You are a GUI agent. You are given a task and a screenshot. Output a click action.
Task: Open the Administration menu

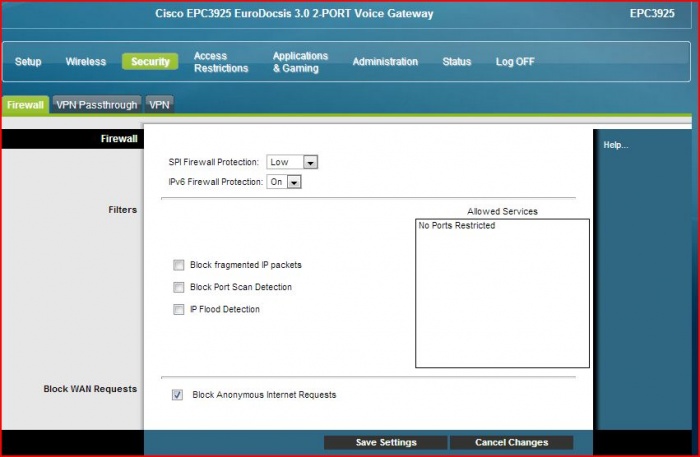point(385,62)
